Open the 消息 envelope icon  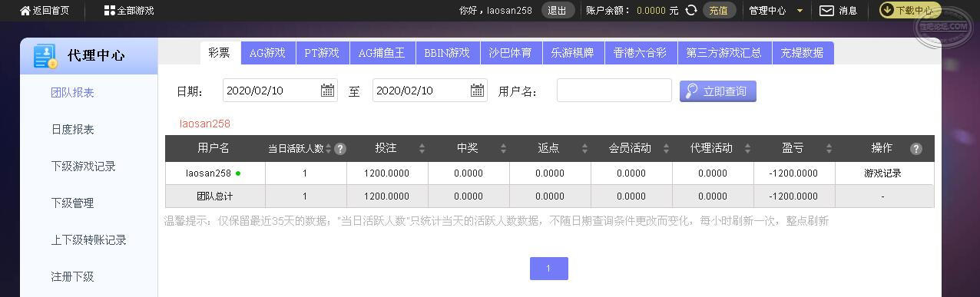(826, 11)
